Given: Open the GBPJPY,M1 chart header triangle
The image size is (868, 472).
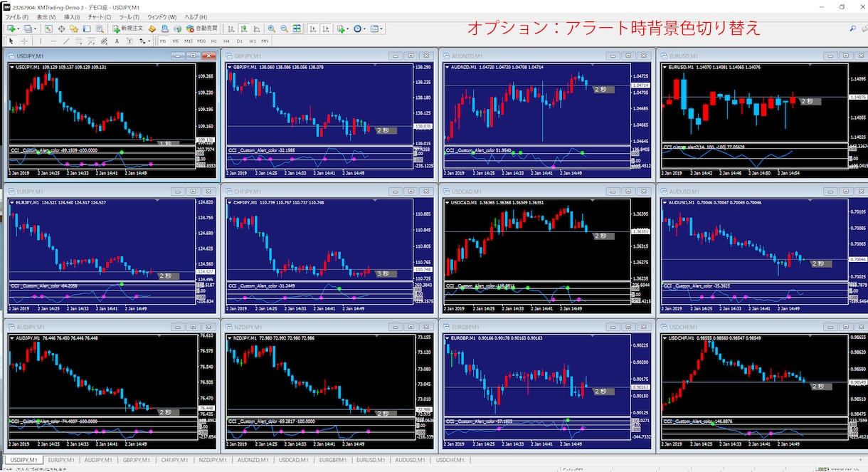Looking at the screenshot, I should tap(229, 67).
